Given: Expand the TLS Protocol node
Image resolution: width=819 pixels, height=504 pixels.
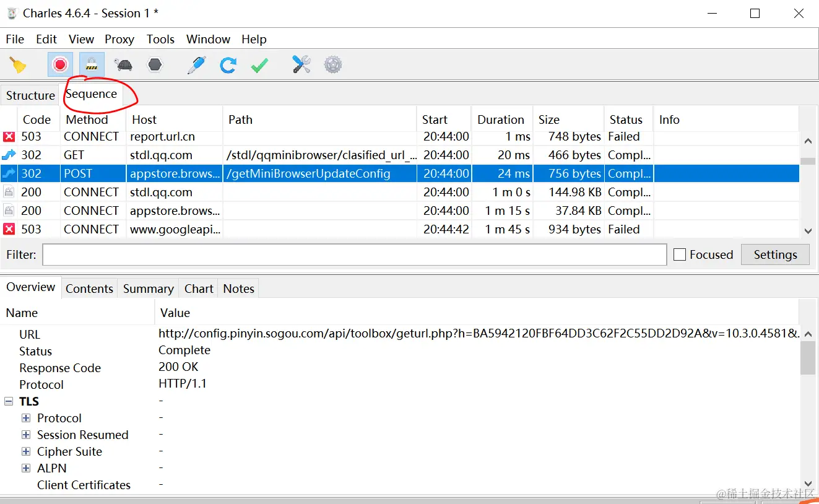Looking at the screenshot, I should (26, 419).
